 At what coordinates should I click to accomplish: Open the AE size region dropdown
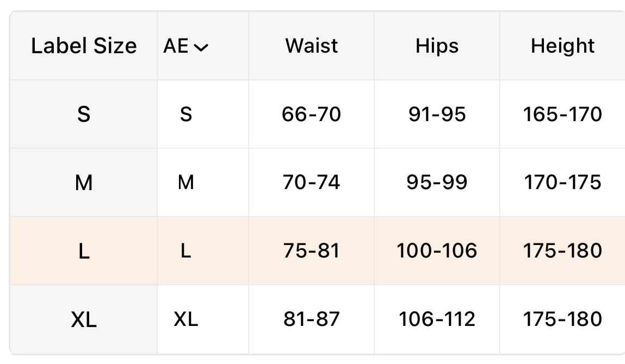pyautogui.click(x=186, y=47)
